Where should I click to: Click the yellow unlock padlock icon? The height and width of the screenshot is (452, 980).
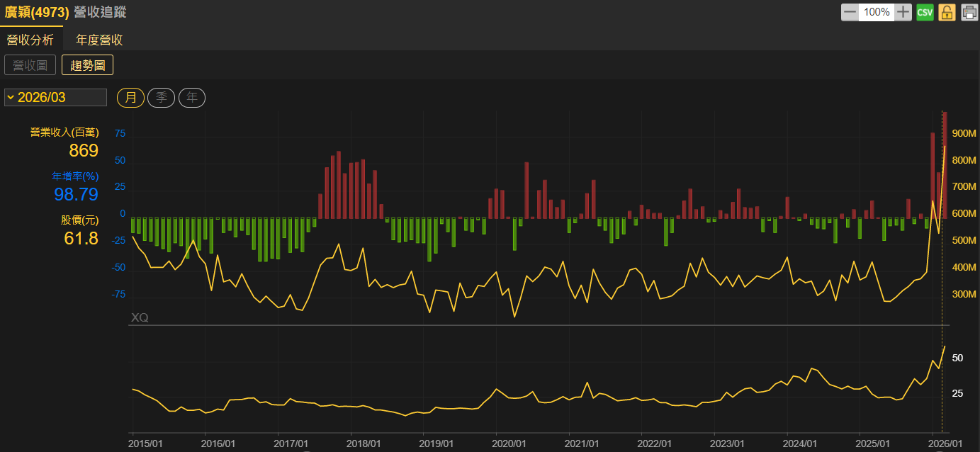pos(947,12)
